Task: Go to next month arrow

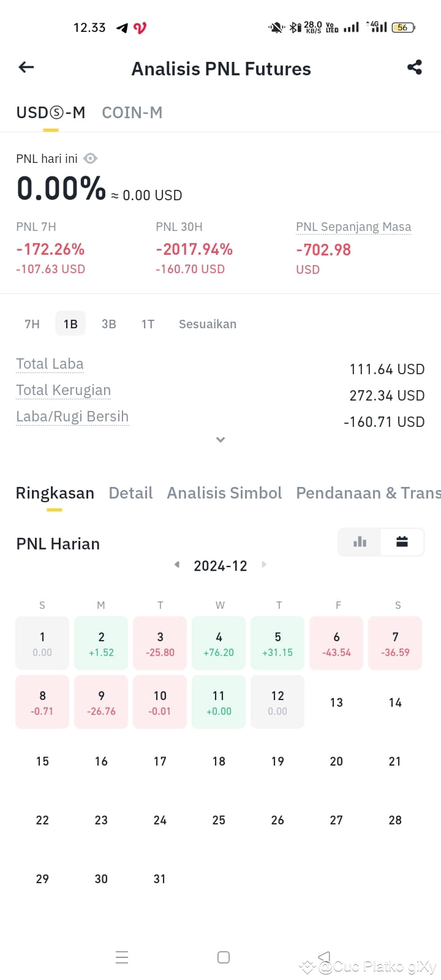Action: (264, 565)
